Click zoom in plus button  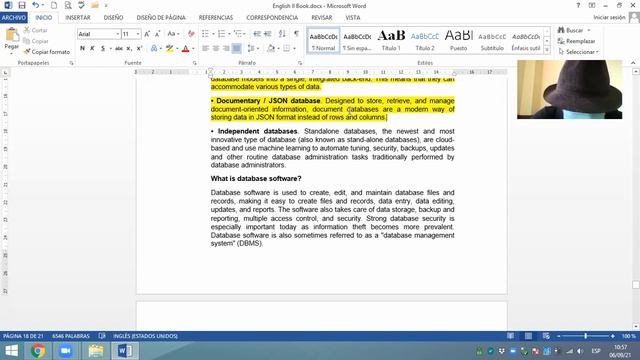tap(612, 336)
